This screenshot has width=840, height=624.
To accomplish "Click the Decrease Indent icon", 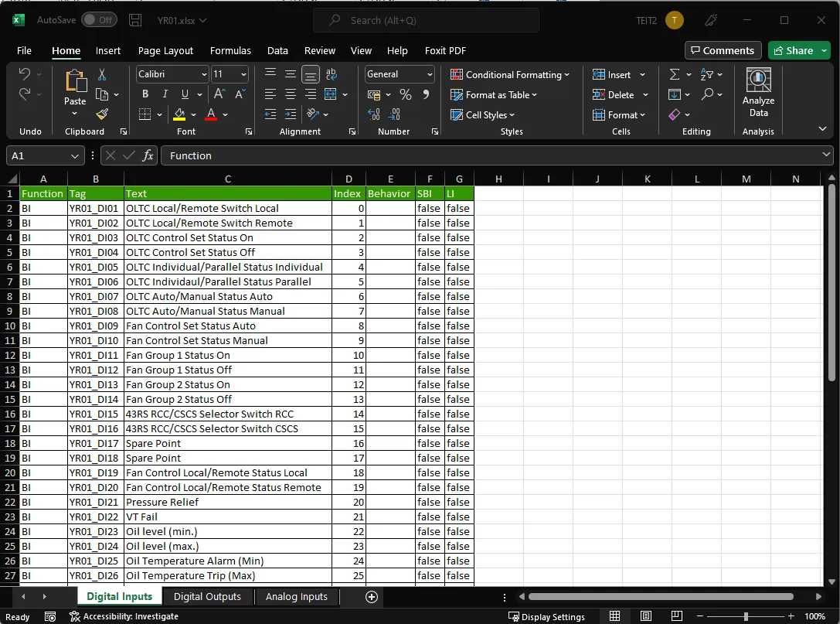I will coord(270,114).
